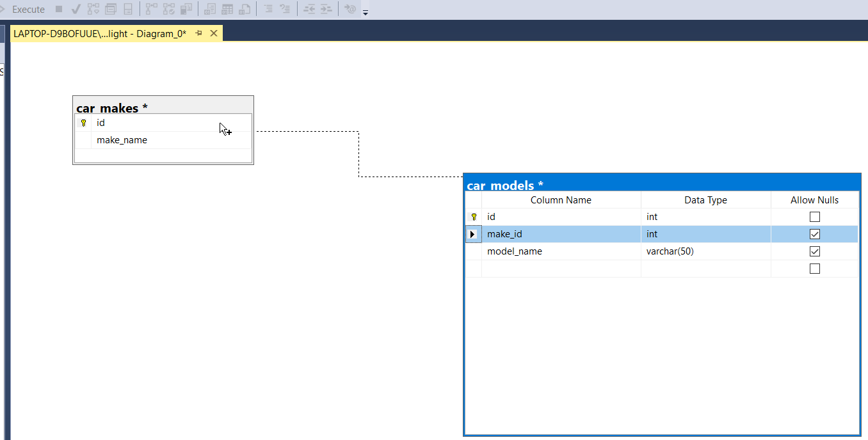Select Results to File icon
This screenshot has height=440, width=868.
point(245,10)
